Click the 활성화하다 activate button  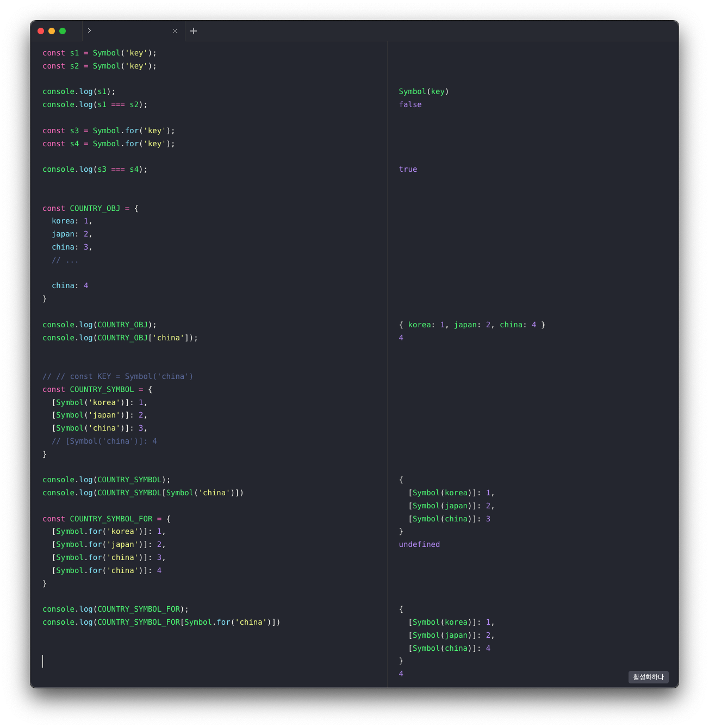coord(648,677)
